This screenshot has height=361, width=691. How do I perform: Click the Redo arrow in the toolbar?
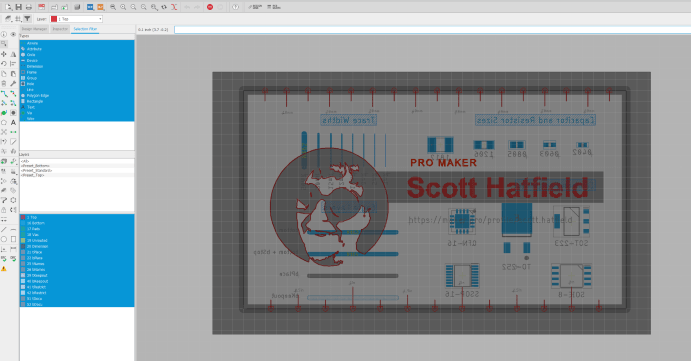[x=197, y=7]
